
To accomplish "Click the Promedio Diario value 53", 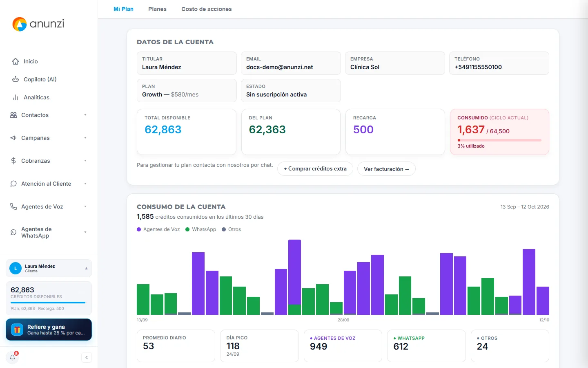I will coord(149,346).
